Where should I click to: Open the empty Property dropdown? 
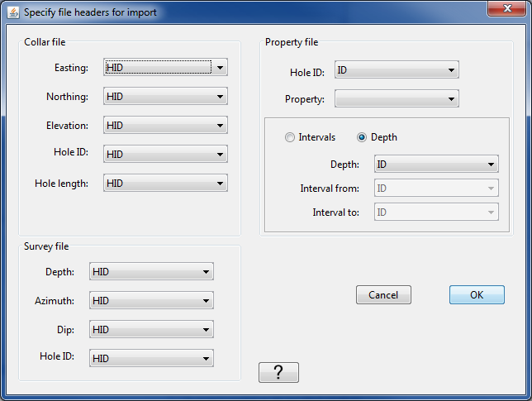pos(397,99)
